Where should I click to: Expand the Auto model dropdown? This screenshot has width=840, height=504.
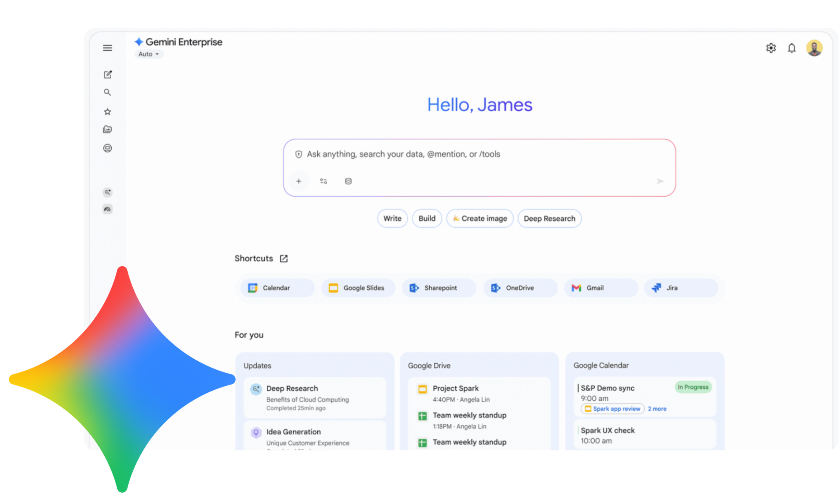click(149, 54)
